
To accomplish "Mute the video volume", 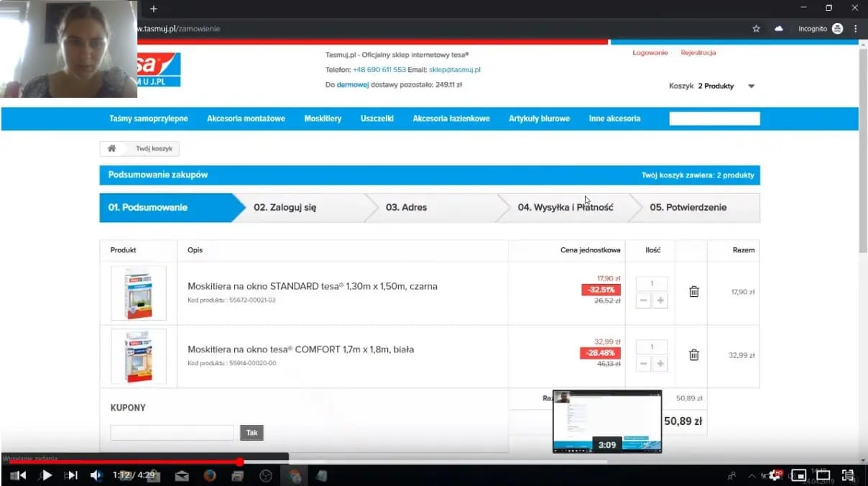I will click(x=96, y=475).
